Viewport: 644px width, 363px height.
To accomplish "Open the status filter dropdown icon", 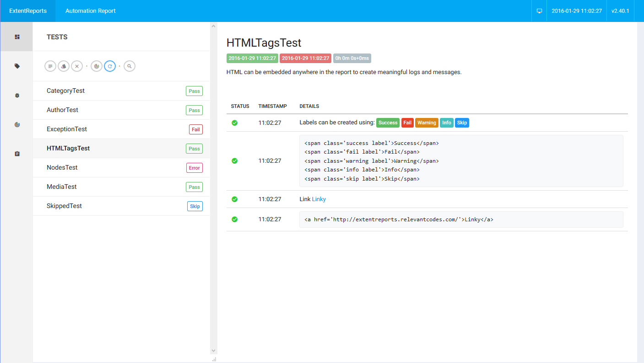I will (50, 66).
